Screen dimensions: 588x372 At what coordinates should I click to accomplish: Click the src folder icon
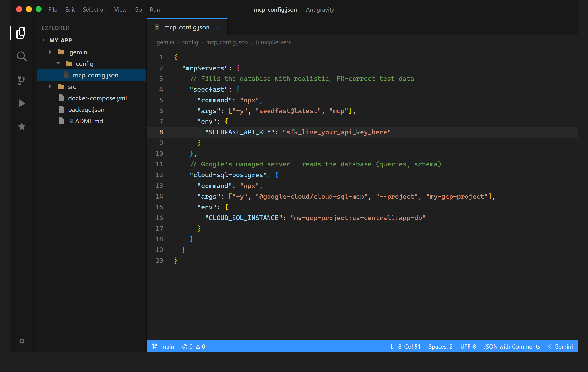tap(61, 86)
